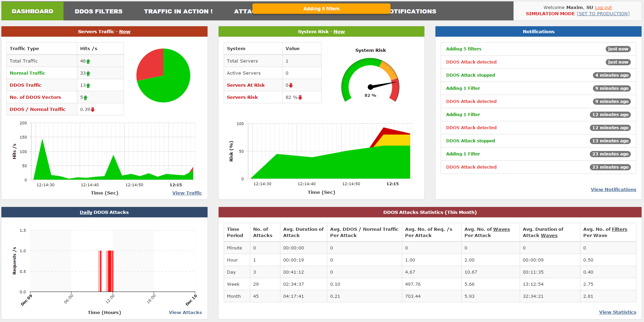This screenshot has height=322, width=644.
Task: Open the Dashboard tab
Action: click(x=32, y=11)
